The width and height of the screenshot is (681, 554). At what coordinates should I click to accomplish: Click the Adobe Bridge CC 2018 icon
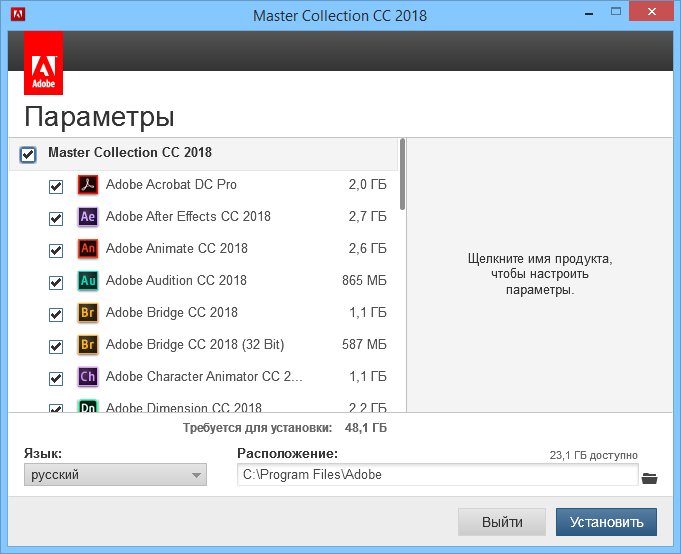tap(88, 313)
